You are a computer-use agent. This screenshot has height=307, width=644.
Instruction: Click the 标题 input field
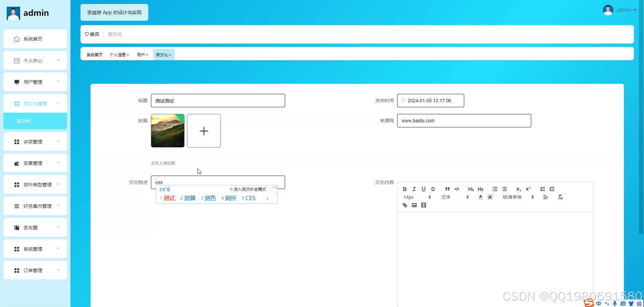(218, 101)
